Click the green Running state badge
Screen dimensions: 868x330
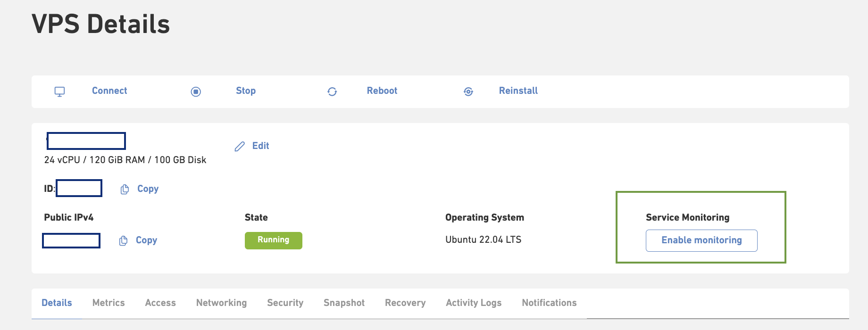click(x=274, y=240)
